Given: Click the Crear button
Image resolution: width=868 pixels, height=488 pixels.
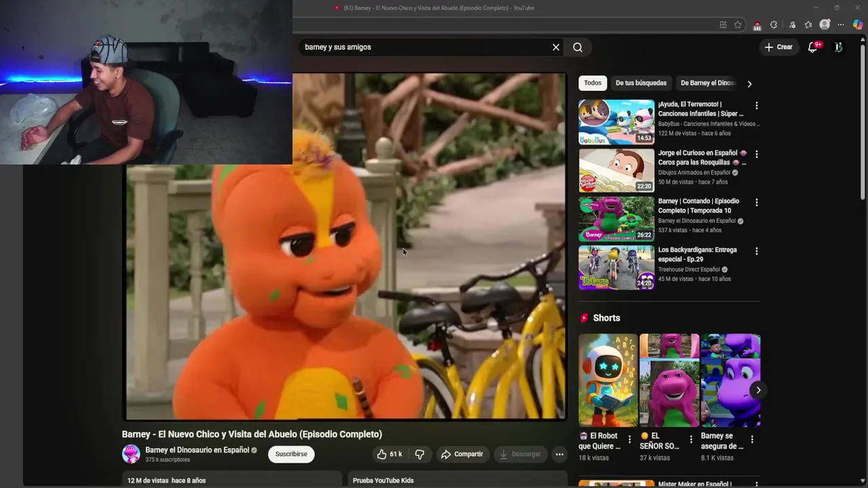Looking at the screenshot, I should pyautogui.click(x=778, y=47).
